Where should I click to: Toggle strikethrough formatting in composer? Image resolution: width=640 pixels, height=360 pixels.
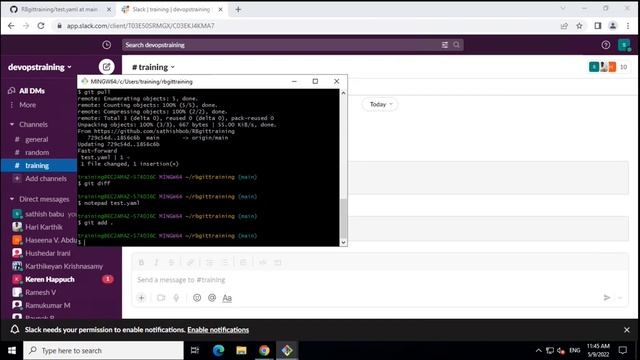coord(171,262)
